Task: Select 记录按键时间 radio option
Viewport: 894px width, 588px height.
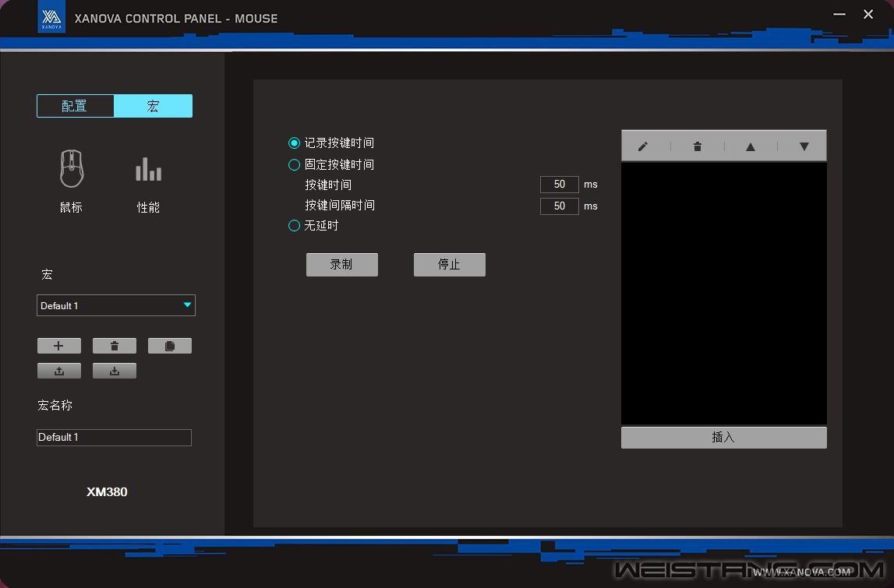Action: [294, 143]
